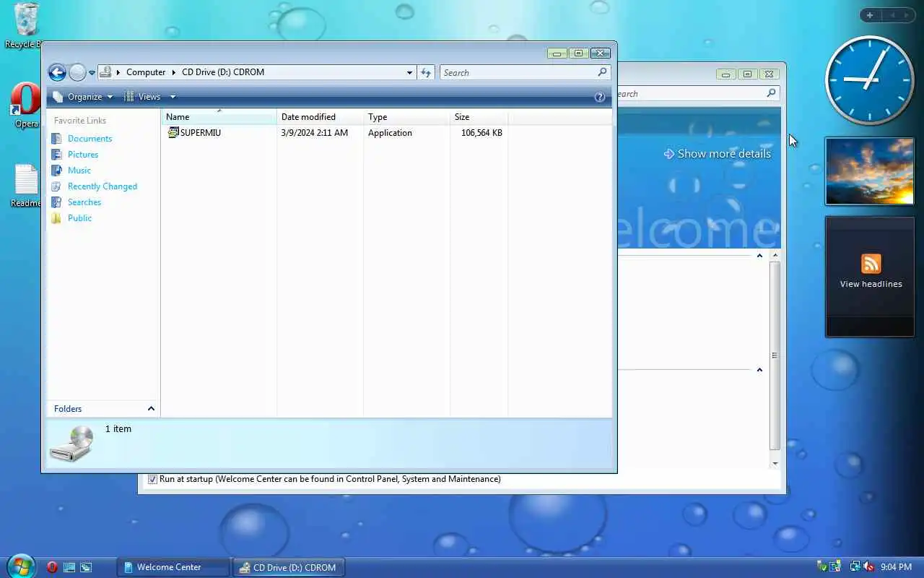The height and width of the screenshot is (578, 924).
Task: Click the 9:04 PM taskbar clock
Action: click(x=896, y=567)
